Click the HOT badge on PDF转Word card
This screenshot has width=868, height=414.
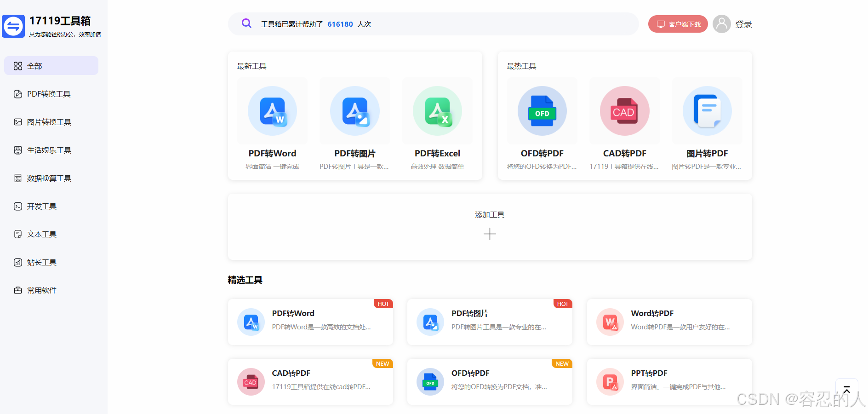pyautogui.click(x=383, y=304)
